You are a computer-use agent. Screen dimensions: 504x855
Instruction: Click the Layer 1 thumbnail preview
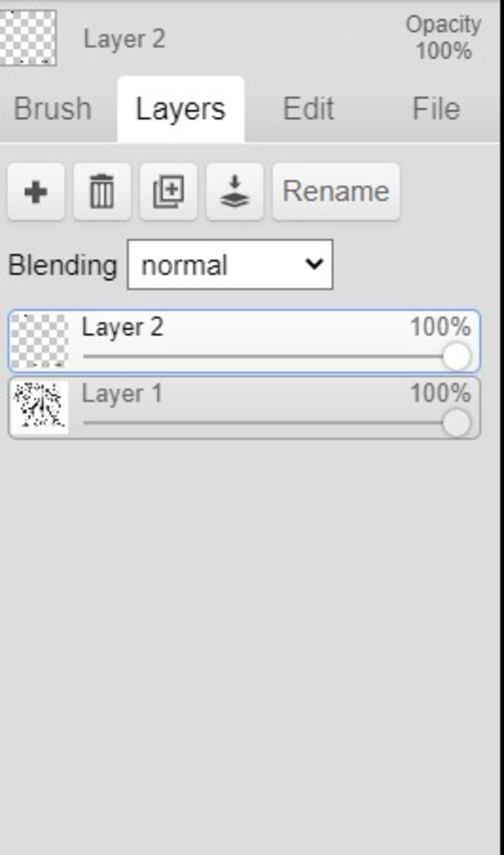pyautogui.click(x=39, y=408)
